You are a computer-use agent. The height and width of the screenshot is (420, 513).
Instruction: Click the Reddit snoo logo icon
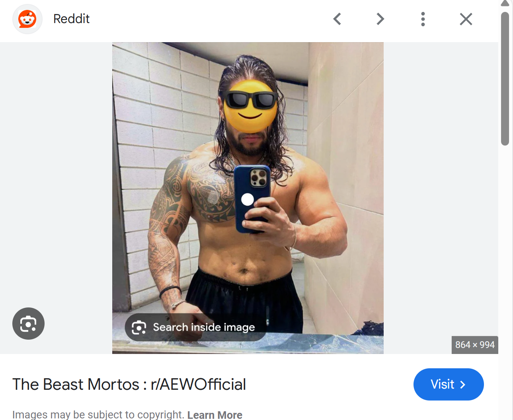click(x=27, y=19)
